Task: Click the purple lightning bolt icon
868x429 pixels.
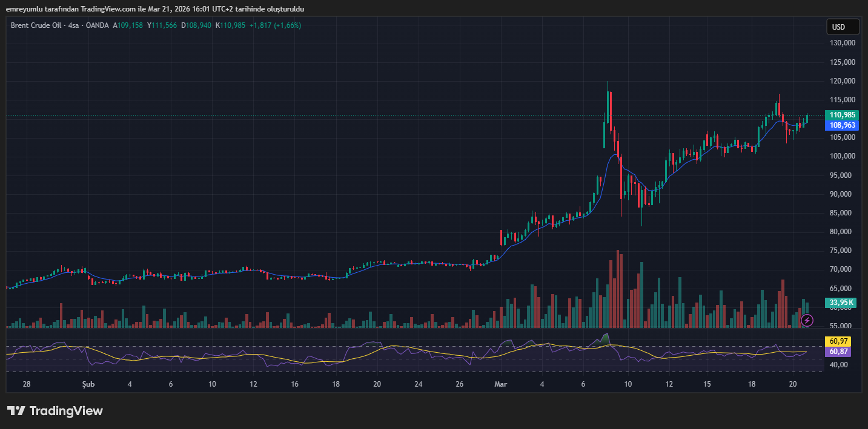Action: click(806, 319)
